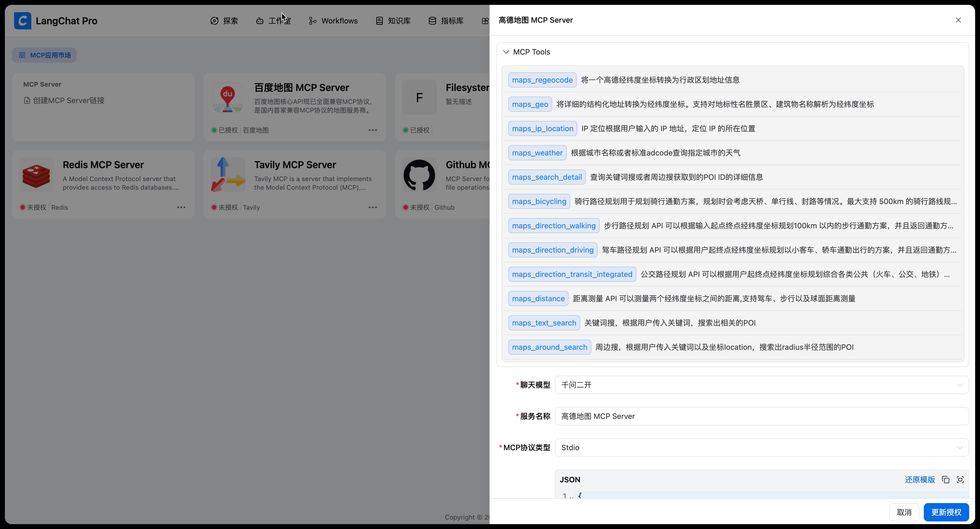The image size is (980, 529).
Task: Click the maps_direction_transit_integrated tag
Action: click(572, 274)
